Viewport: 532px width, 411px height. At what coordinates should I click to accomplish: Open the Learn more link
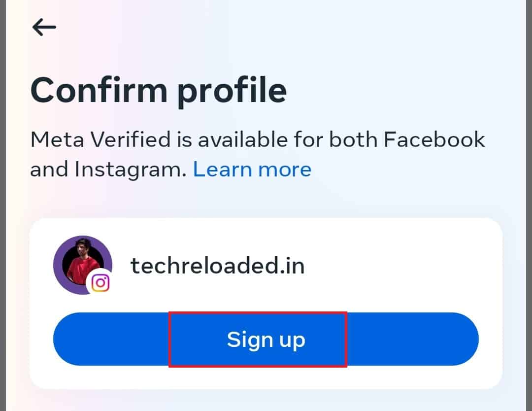(252, 169)
